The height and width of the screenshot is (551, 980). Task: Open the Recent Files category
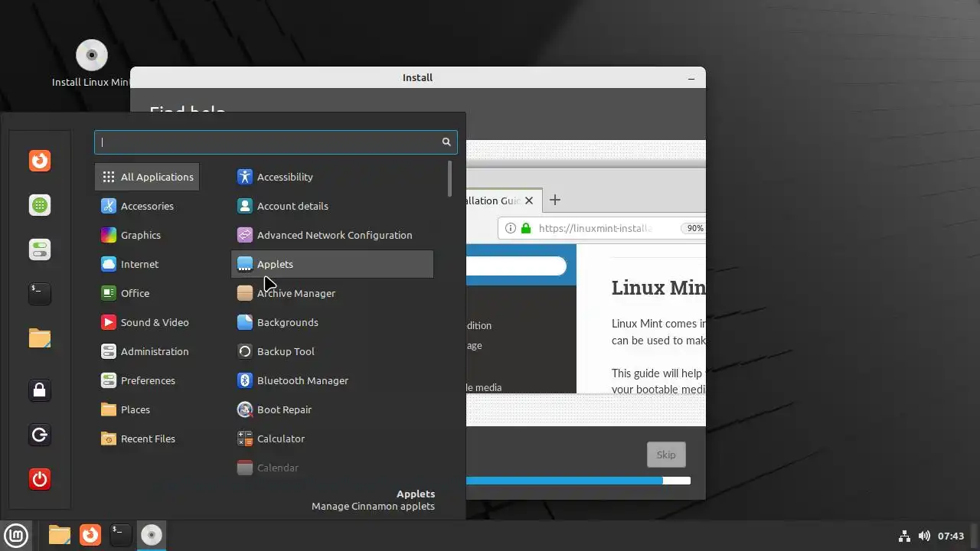point(147,439)
